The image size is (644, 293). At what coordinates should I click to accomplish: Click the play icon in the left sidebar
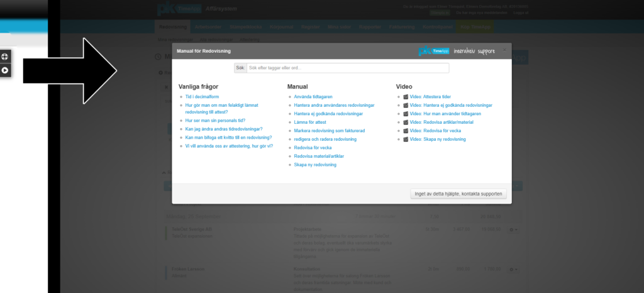tap(5, 70)
